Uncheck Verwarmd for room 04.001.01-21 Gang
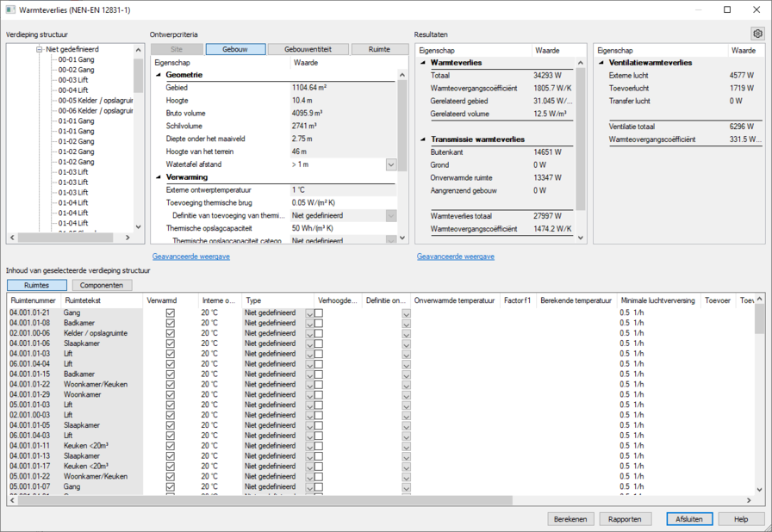The width and height of the screenshot is (772, 532). tap(170, 312)
